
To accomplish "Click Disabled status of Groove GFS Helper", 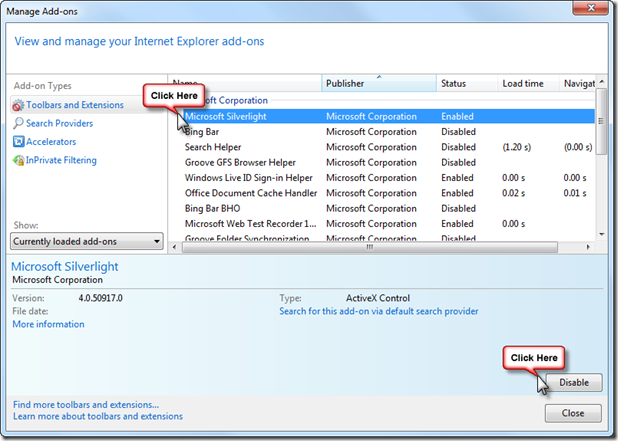I will pyautogui.click(x=458, y=162).
